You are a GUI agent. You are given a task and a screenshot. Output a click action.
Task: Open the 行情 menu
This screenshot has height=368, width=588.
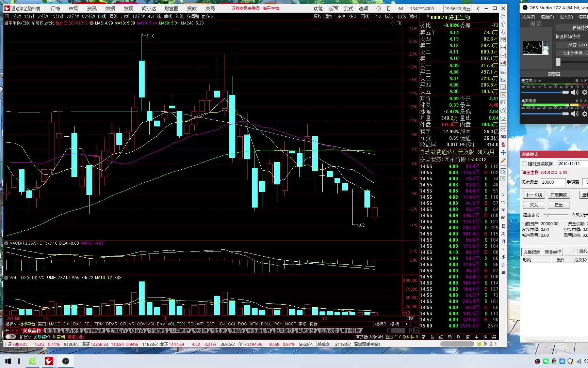pyautogui.click(x=55, y=9)
